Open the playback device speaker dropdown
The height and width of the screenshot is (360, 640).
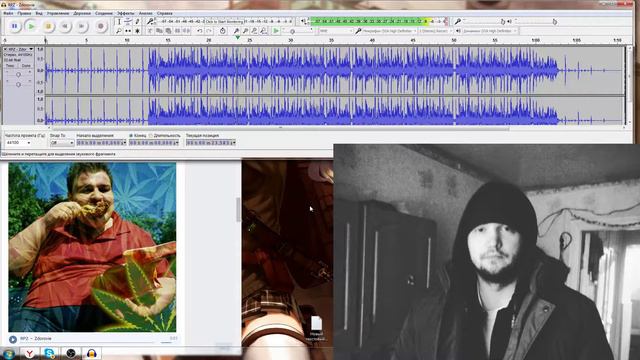point(489,31)
